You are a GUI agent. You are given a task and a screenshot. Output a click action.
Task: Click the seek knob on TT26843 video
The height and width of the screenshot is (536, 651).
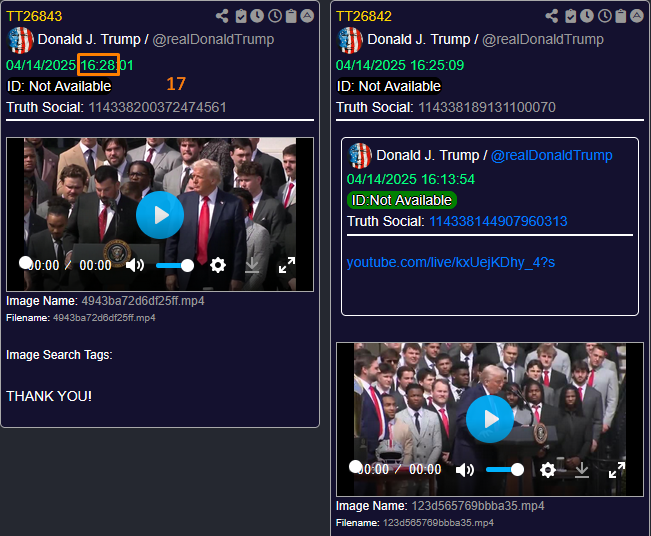pyautogui.click(x=25, y=262)
